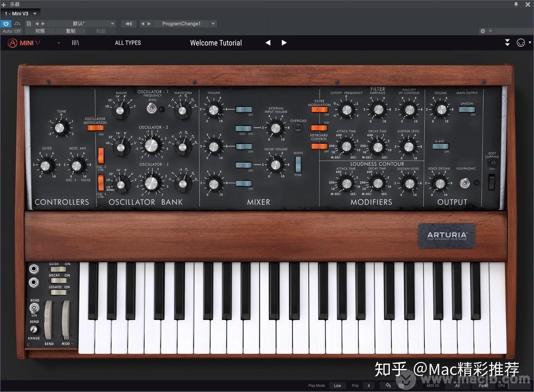The image size is (534, 392).
Task: Click the undo arrow in bottom bar
Action: click(387, 385)
